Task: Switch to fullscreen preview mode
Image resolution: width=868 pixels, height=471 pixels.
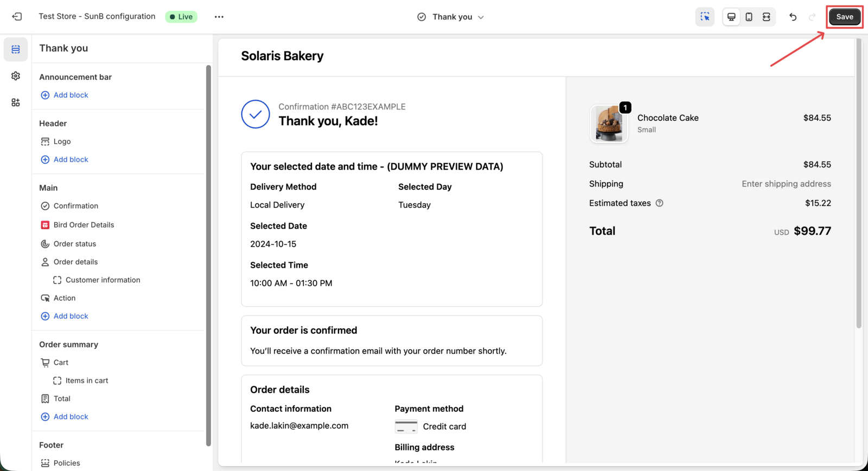Action: point(766,17)
